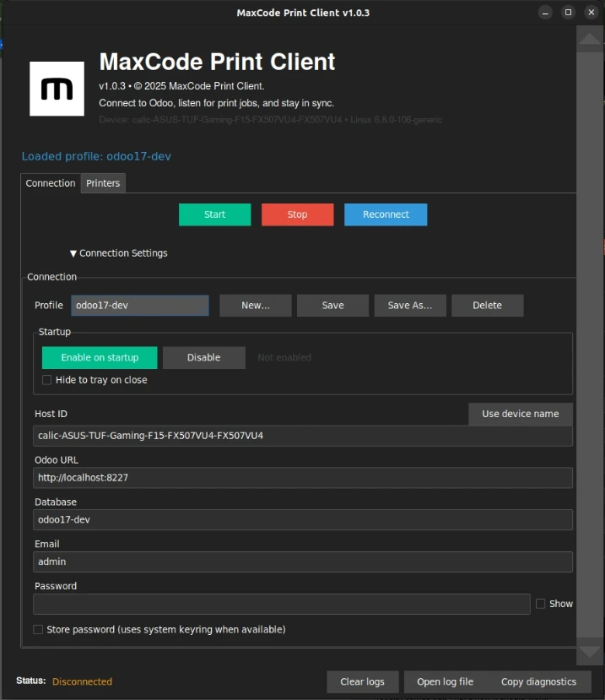605x700 pixels.
Task: Click the vertical scrollbar track
Action: [x=589, y=338]
